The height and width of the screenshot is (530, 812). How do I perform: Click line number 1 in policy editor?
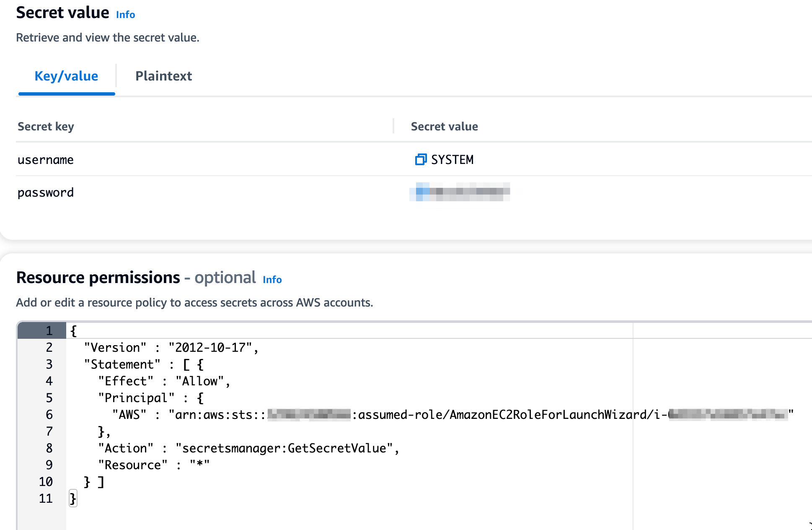[x=49, y=330]
